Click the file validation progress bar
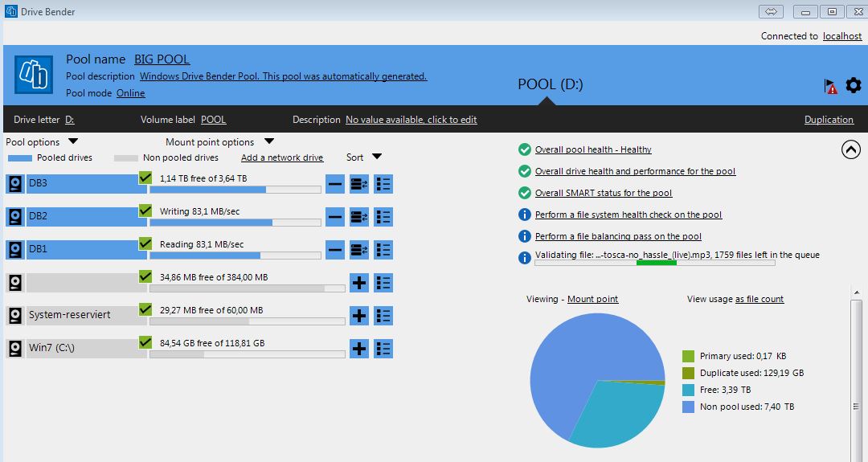The height and width of the screenshot is (462, 868). [x=655, y=263]
